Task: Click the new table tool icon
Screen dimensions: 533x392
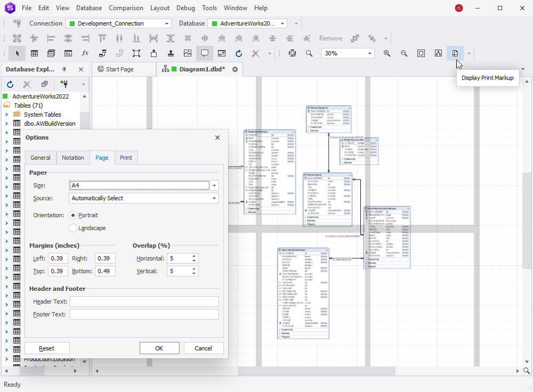Action: tap(34, 53)
